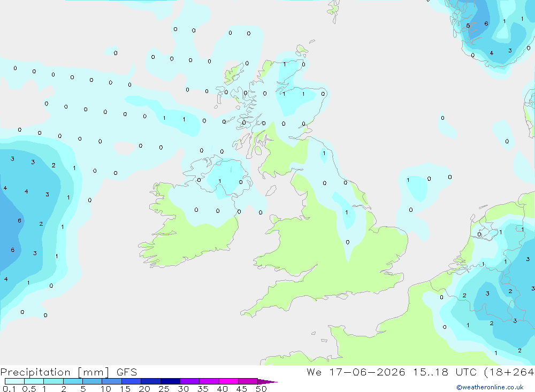Click the '30' legend scale label
This screenshot has width=535, height=392.
point(184,389)
